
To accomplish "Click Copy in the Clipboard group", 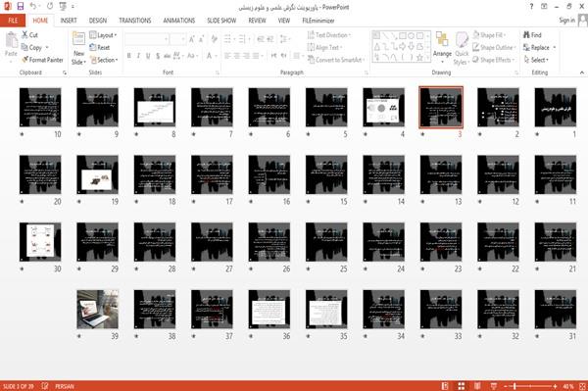I will (x=31, y=47).
